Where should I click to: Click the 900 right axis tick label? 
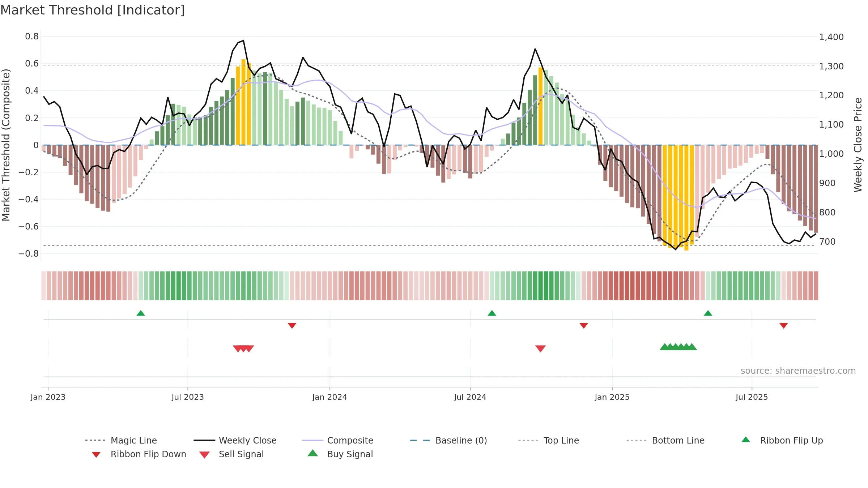click(827, 183)
